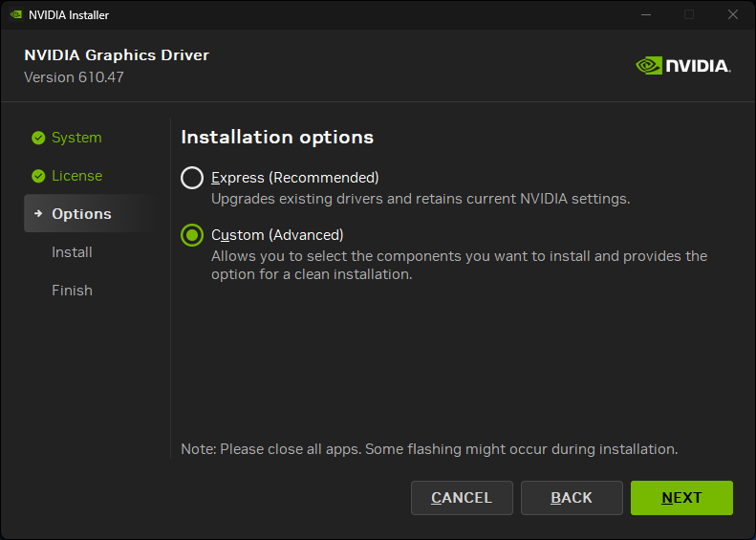Close the NVIDIA Installer window
Screen dimensions: 756x540
[733, 14]
